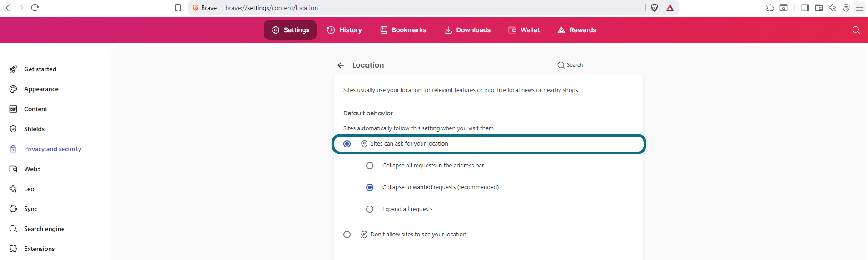Select Collapse unwanted requests (recommended)
Image resolution: width=868 pixels, height=260 pixels.
(370, 187)
